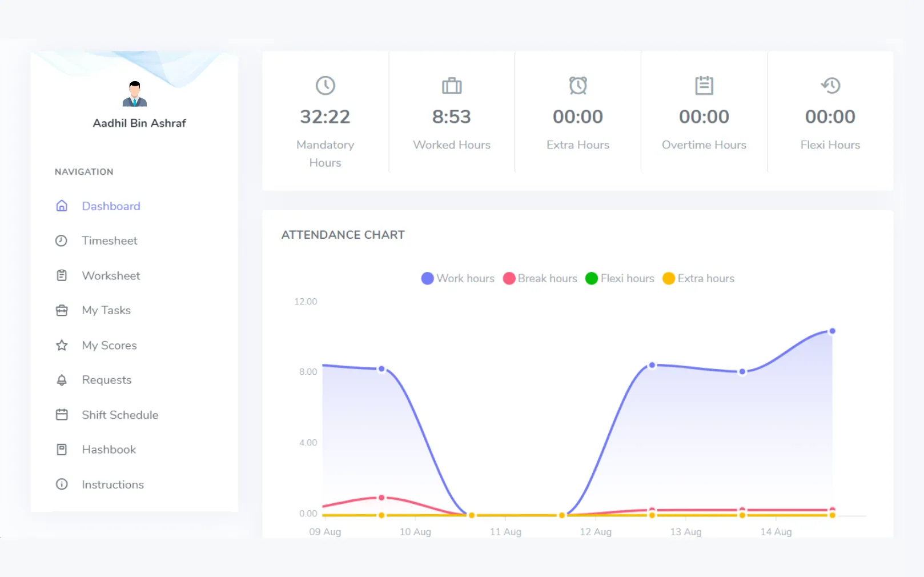
Task: Click the Aadhil Bin Ashraf name
Action: pos(139,123)
